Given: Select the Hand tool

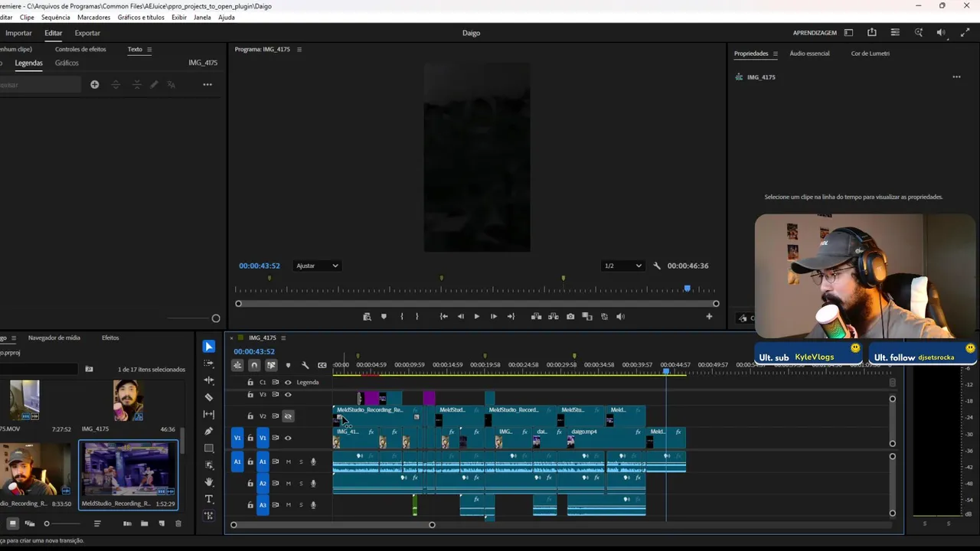Looking at the screenshot, I should pyautogui.click(x=209, y=482).
